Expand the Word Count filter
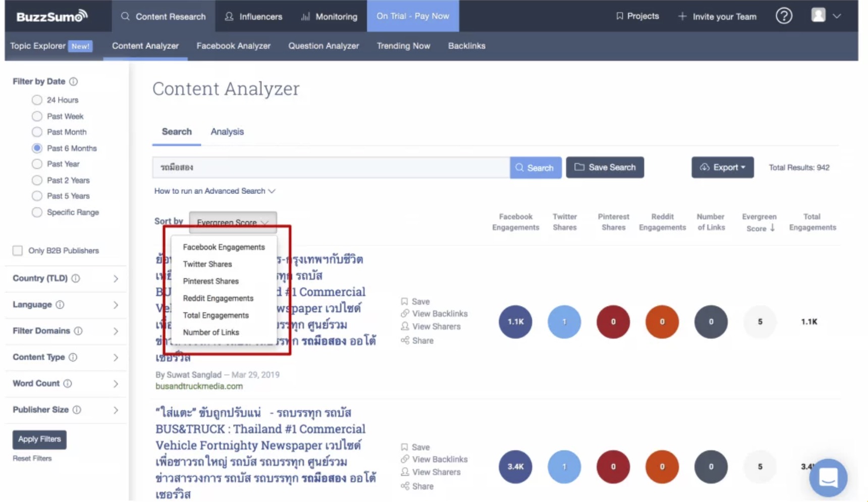This screenshot has width=868, height=502. pos(116,383)
